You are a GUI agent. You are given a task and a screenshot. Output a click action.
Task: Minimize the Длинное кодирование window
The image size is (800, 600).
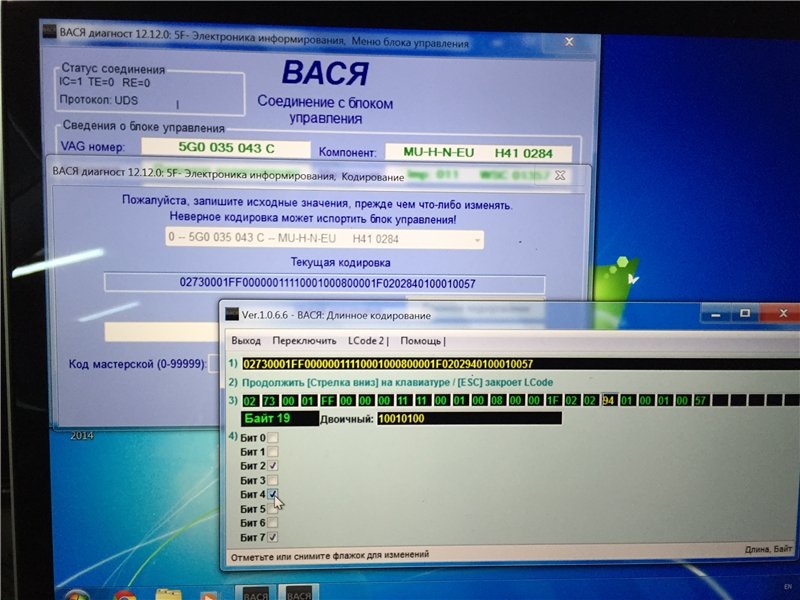[716, 314]
